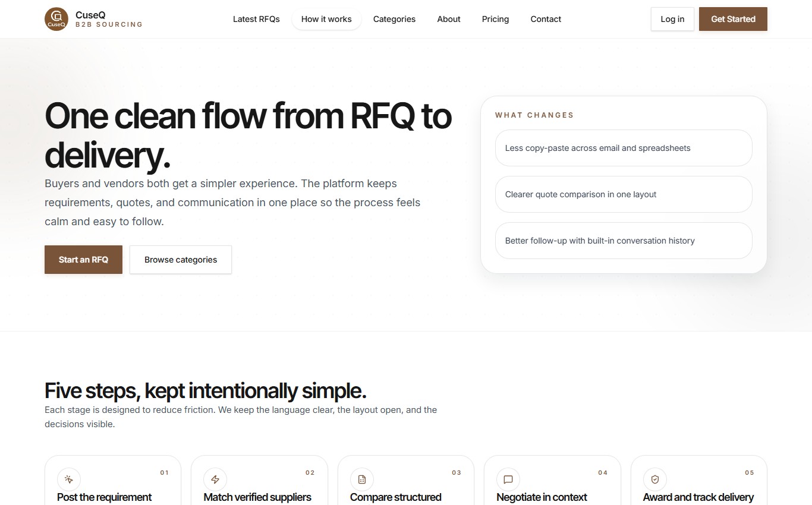This screenshot has height=505, width=812.
Task: Click the step number '02' label
Action: 310,473
